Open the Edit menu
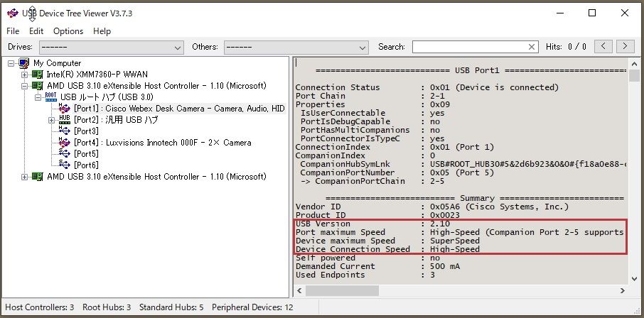This screenshot has width=644, height=318. tap(36, 31)
